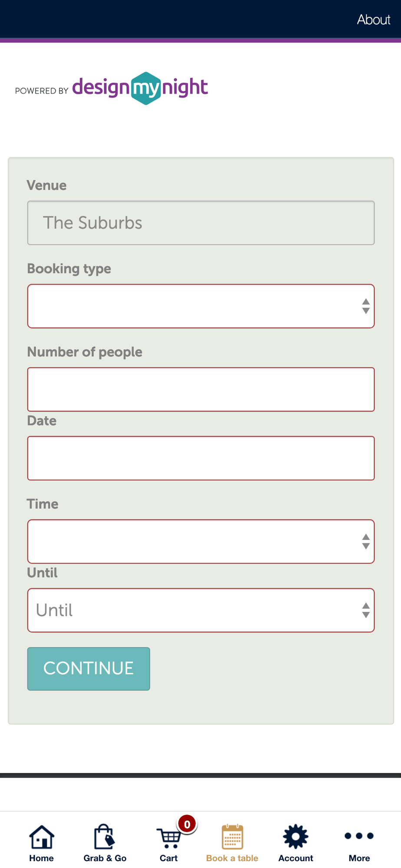Expand the Time dropdown
The height and width of the screenshot is (868, 401).
(201, 541)
